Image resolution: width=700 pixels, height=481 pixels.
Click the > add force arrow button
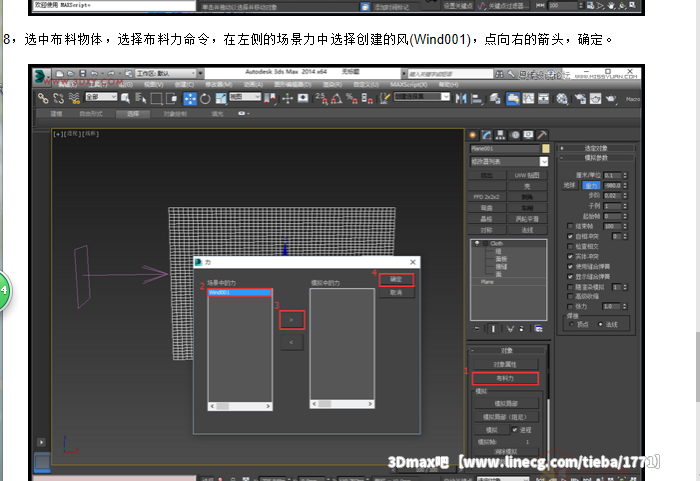coord(292,320)
